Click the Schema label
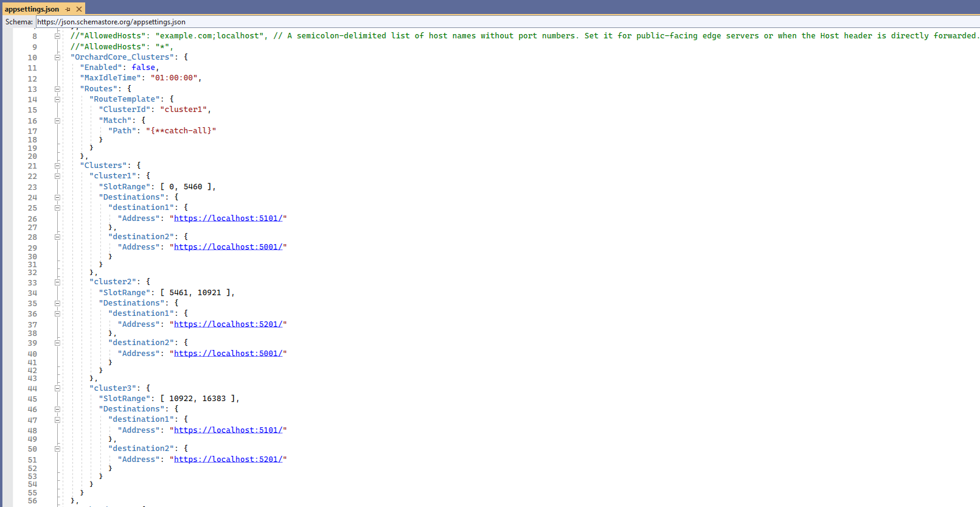Screen dimensions: 980x507 tap(19, 22)
